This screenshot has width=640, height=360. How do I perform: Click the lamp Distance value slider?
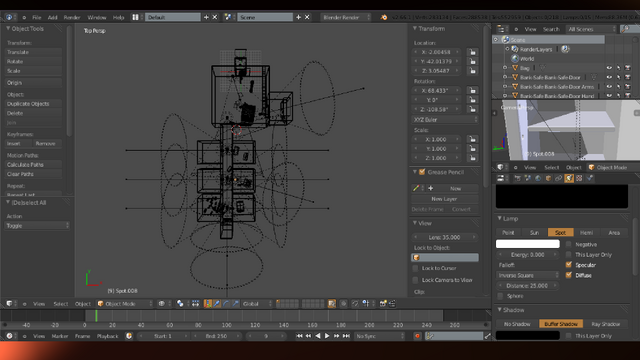527,285
